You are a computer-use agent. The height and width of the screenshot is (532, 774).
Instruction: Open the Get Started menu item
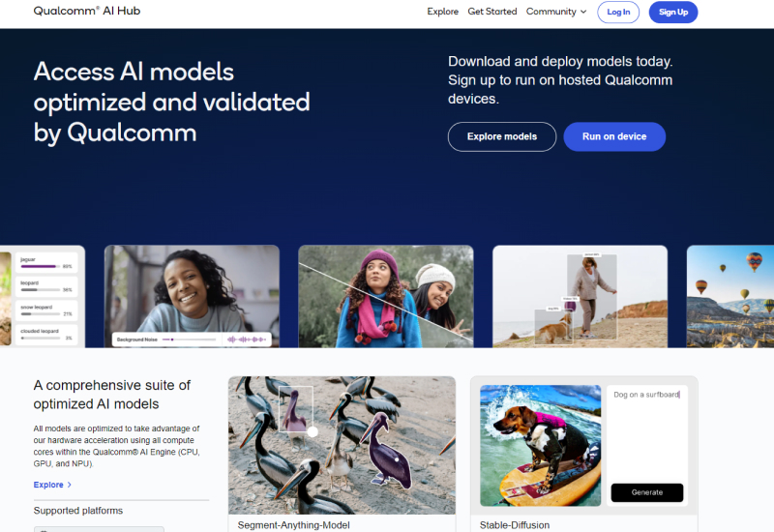coord(492,12)
